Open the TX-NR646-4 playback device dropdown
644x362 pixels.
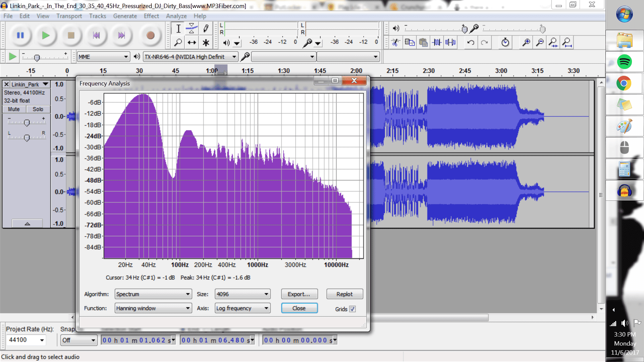(x=191, y=57)
